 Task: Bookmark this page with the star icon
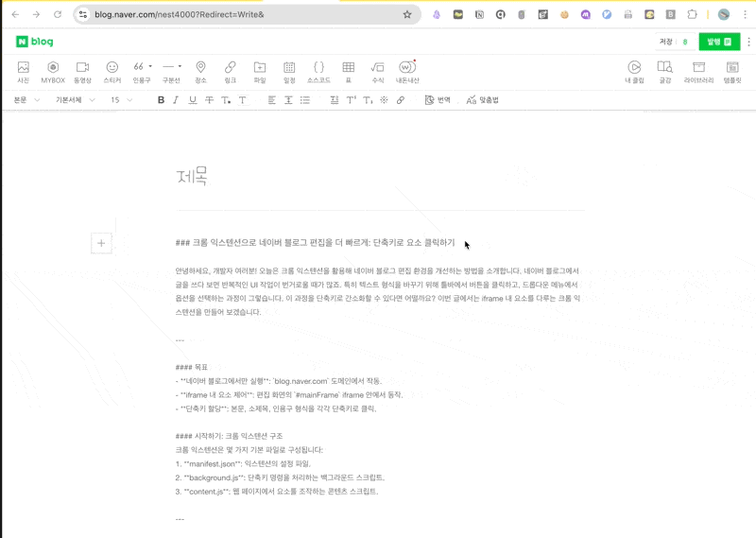coord(407,14)
